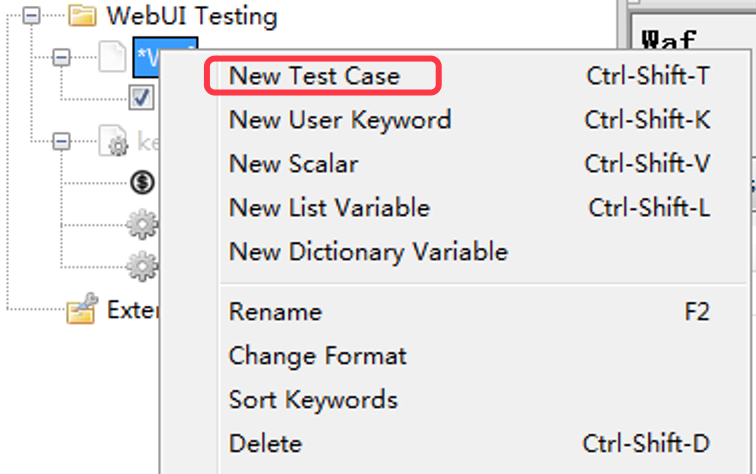The height and width of the screenshot is (474, 756).
Task: Click Rename in the context menu
Action: (x=275, y=312)
